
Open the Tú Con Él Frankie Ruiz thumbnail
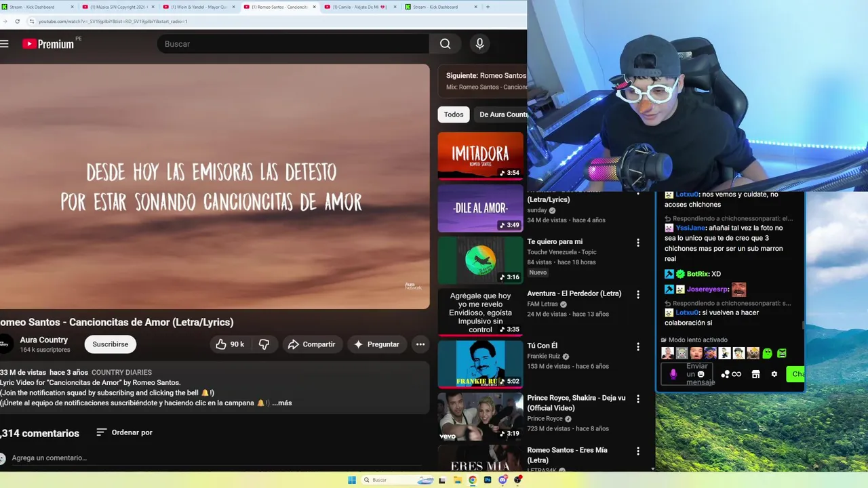tap(480, 364)
